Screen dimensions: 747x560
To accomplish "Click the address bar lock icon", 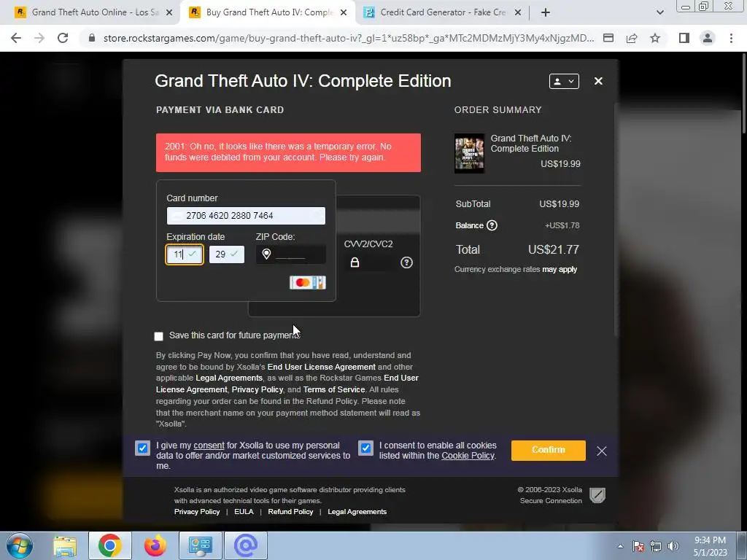I will [92, 38].
